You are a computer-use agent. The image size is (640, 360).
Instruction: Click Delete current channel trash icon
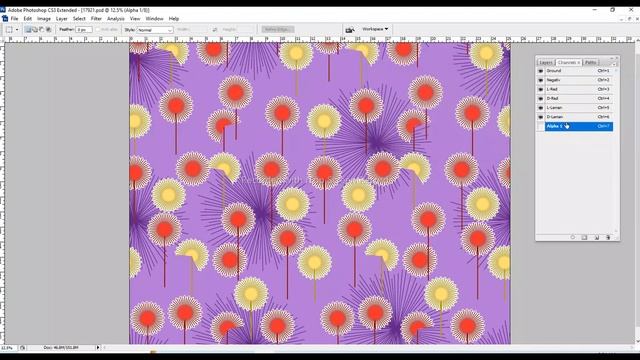click(608, 237)
